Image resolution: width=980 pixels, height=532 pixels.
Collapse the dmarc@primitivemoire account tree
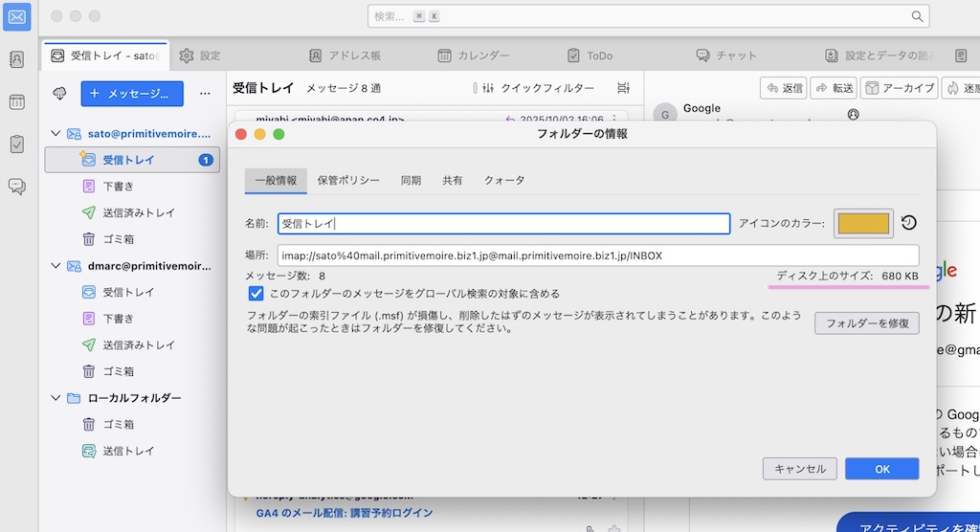point(56,266)
